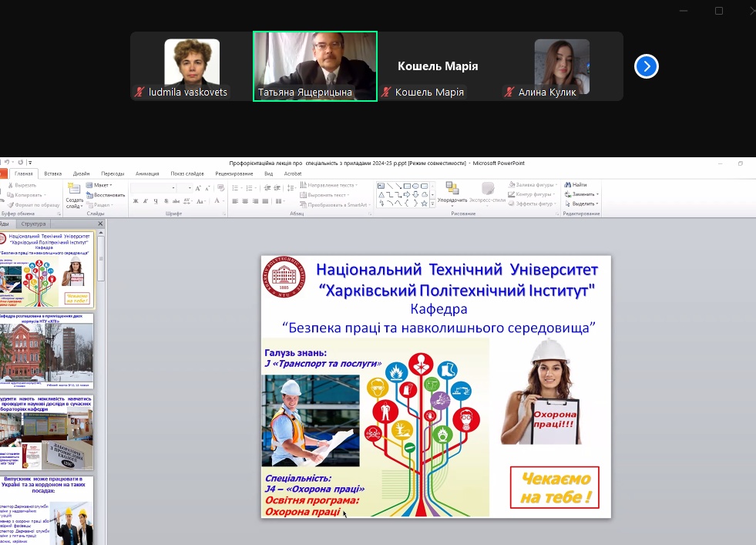Switch to the Структура outline pane tab

[x=33, y=224]
